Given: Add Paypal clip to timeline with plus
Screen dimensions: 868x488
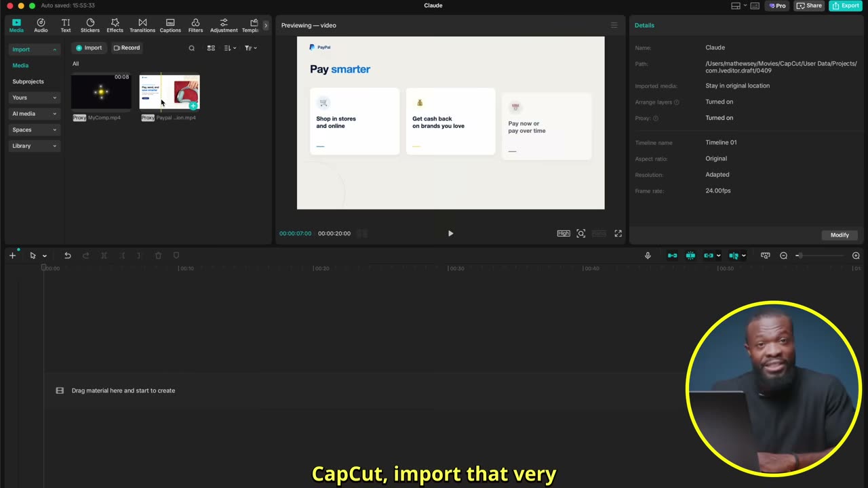Looking at the screenshot, I should pyautogui.click(x=193, y=105).
